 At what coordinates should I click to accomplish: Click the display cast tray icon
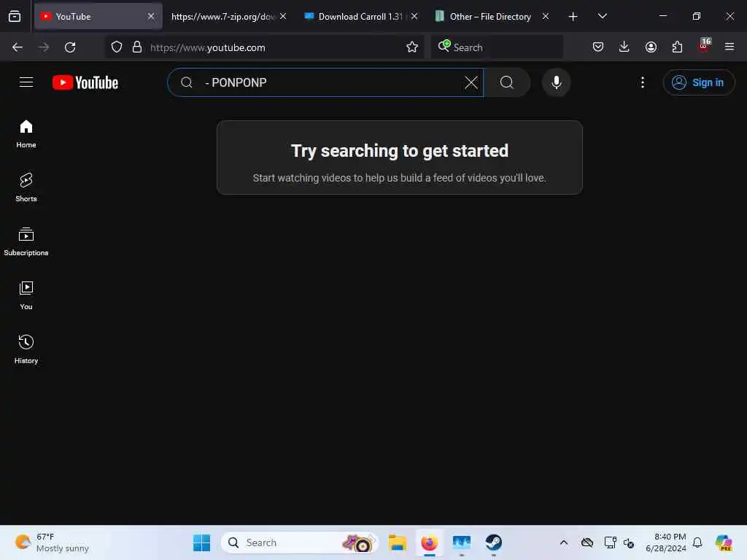pos(610,542)
